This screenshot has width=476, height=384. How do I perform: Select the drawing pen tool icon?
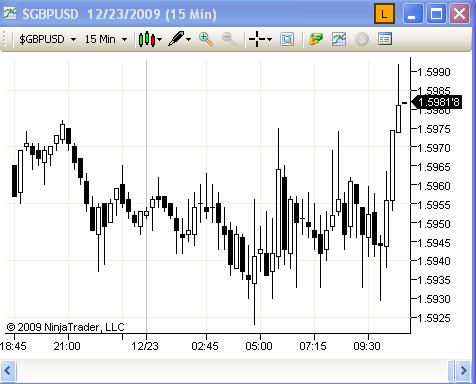point(176,39)
